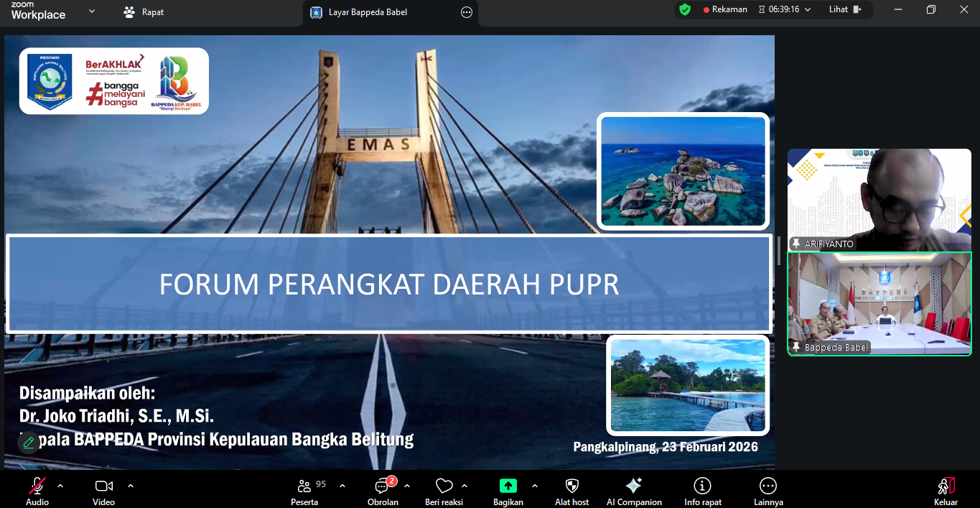Open the Alat host shield tools

(571, 486)
